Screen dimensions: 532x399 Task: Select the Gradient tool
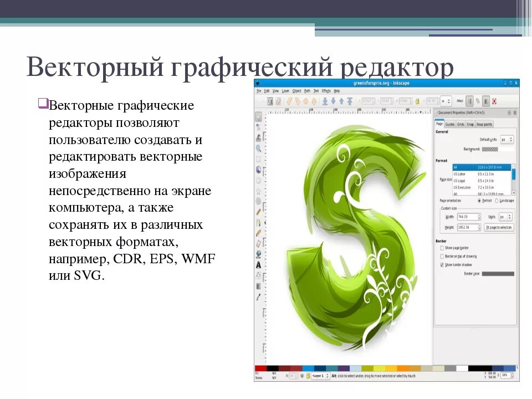[x=259, y=287]
